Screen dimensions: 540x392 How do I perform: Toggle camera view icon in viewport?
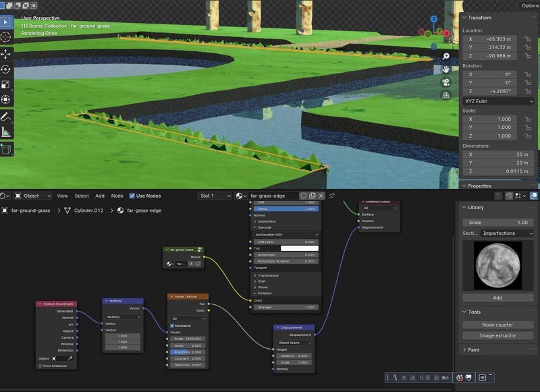point(446,82)
